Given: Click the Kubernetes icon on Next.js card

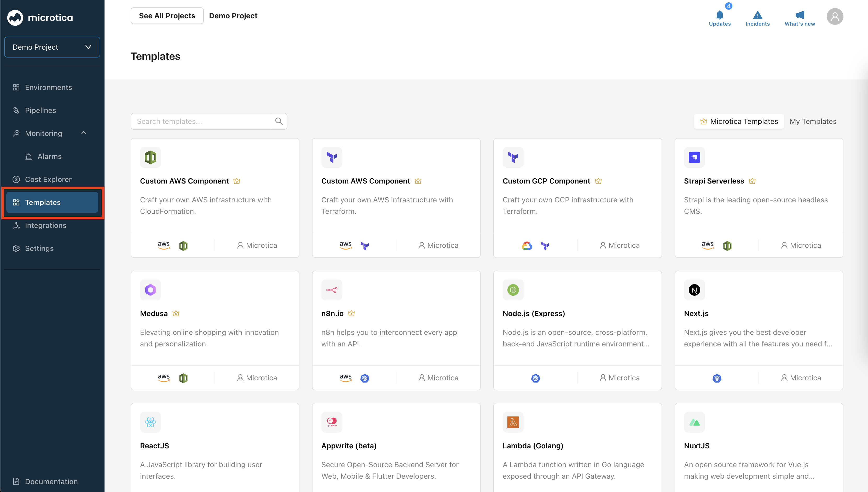Looking at the screenshot, I should (x=717, y=378).
